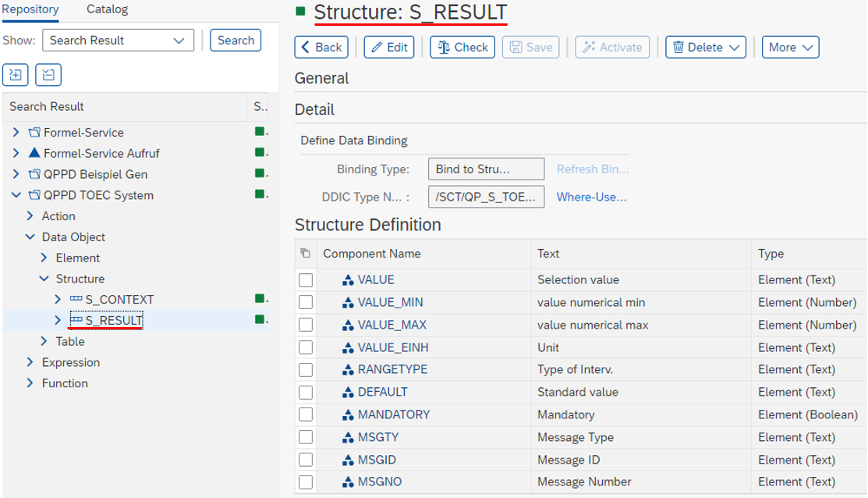Click the expand-all tree icon button
Screen dimensions: 868x498
coord(16,75)
